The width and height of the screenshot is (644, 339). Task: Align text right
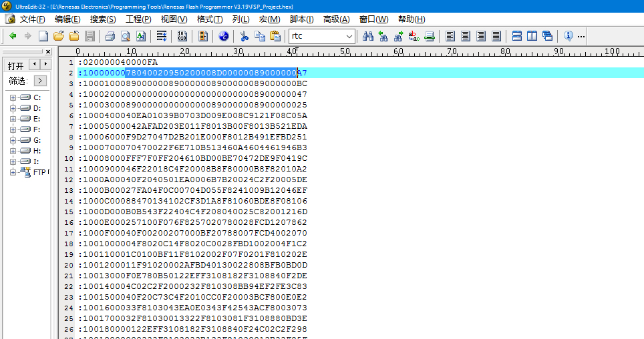(481, 36)
